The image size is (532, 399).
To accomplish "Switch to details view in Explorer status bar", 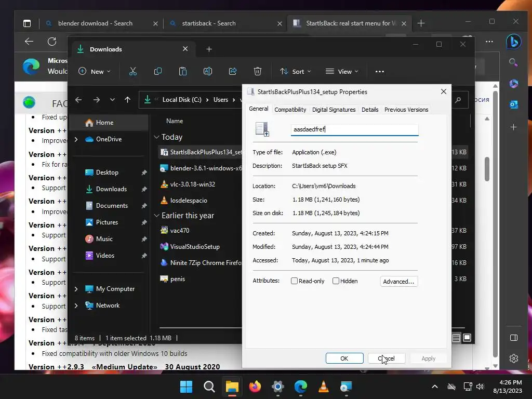I will (456, 338).
